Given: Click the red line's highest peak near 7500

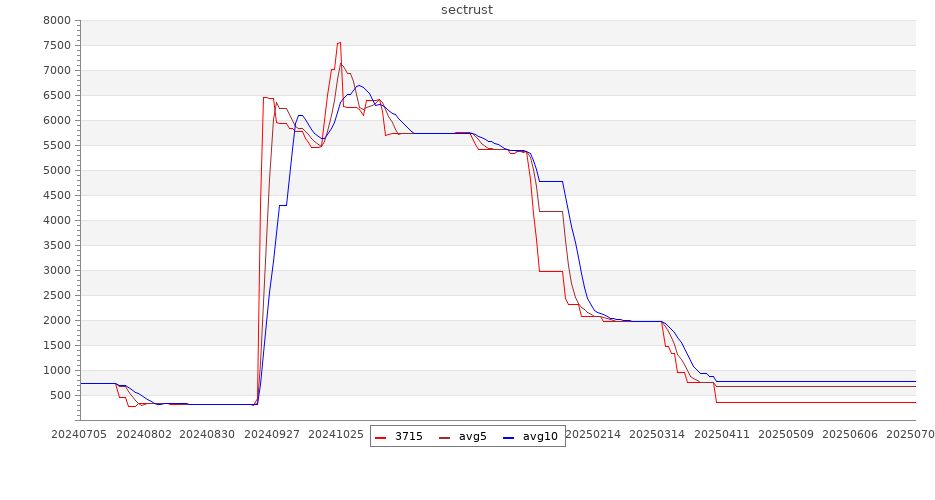Looking at the screenshot, I should 339,43.
